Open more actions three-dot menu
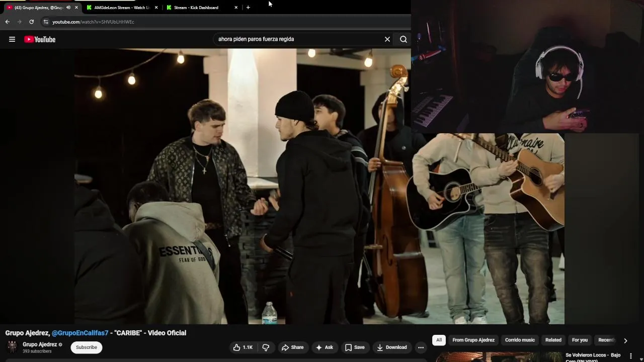The width and height of the screenshot is (644, 362). coord(421,347)
